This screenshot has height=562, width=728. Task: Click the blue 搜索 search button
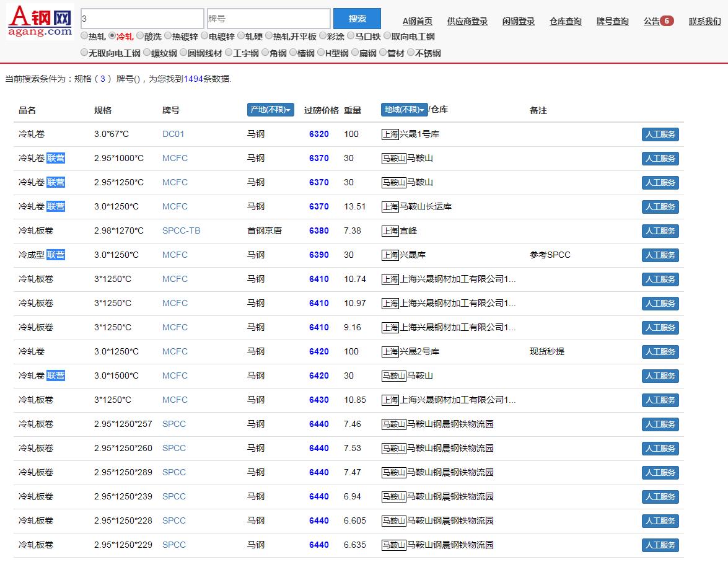[357, 19]
